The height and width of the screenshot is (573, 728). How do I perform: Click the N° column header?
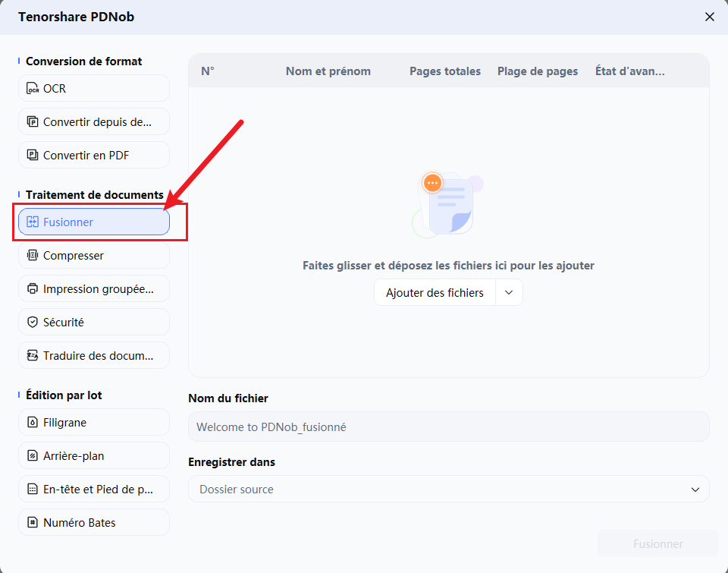tap(208, 71)
